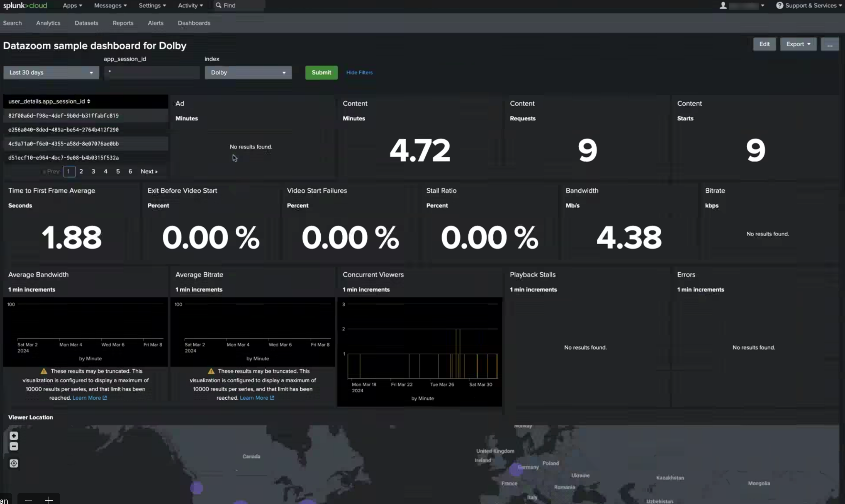Image resolution: width=845 pixels, height=504 pixels.
Task: Click the user account profile icon
Action: coord(723,5)
